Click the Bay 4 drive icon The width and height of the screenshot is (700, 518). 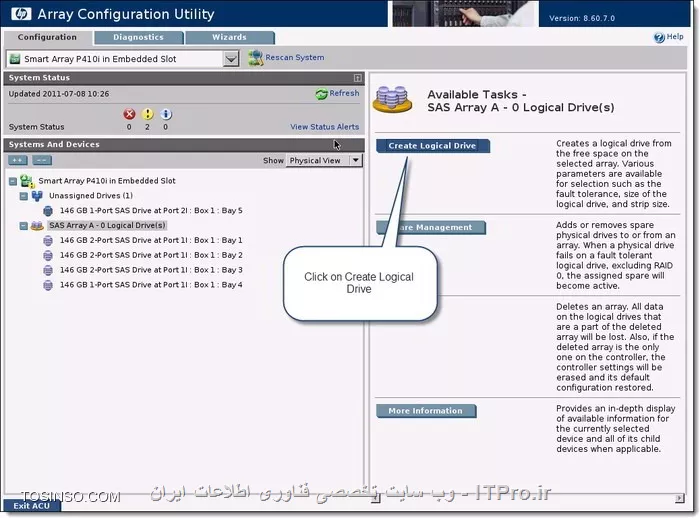pos(48,285)
